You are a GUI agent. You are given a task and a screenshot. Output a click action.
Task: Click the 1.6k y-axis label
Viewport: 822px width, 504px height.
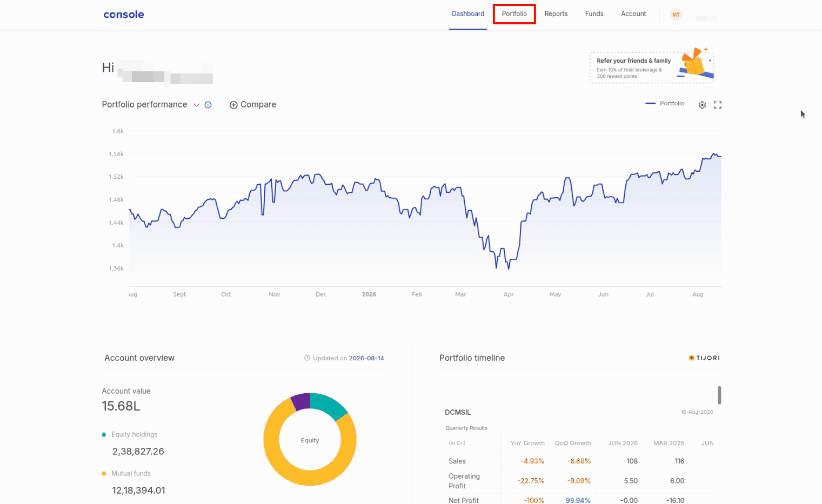(118, 131)
